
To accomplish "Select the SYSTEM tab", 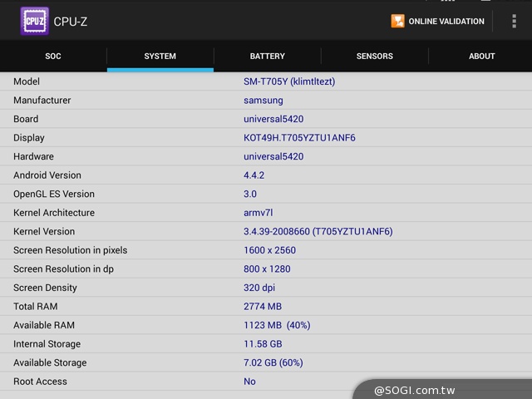I will (160, 57).
